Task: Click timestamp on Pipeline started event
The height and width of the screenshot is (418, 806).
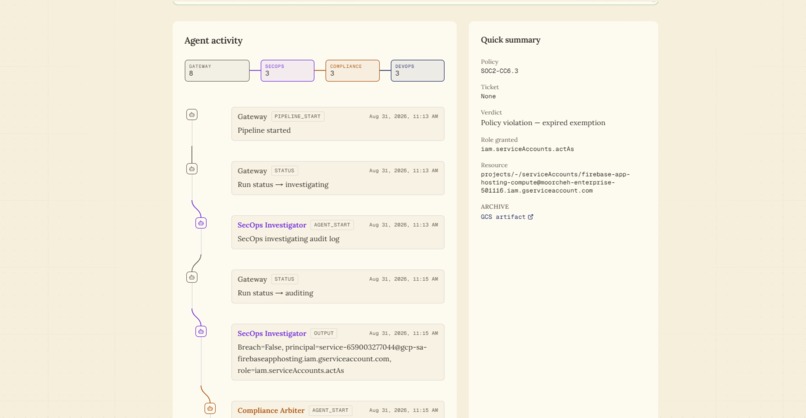Action: coord(404,117)
